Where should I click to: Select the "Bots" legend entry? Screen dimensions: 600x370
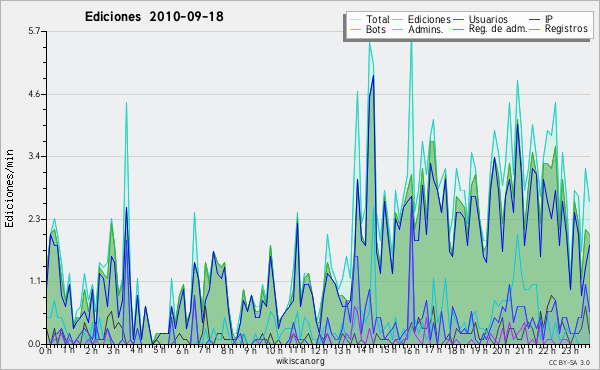point(376,29)
